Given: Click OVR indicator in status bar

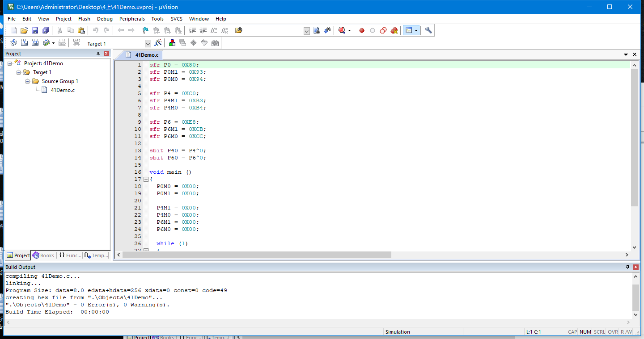Looking at the screenshot, I should (x=613, y=332).
